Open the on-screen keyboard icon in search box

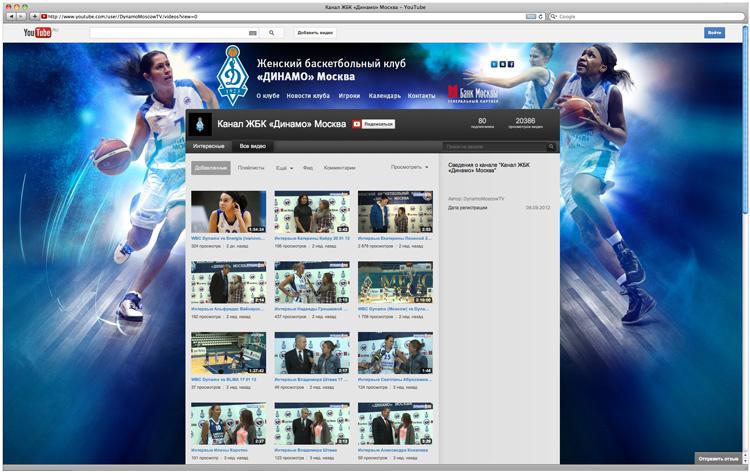[252, 33]
